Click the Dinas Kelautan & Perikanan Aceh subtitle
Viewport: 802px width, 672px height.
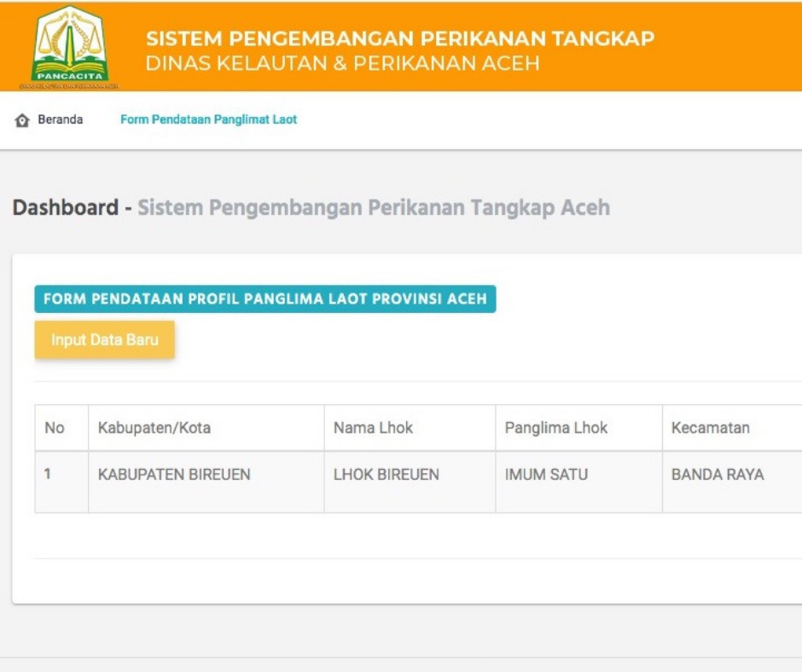tap(342, 64)
